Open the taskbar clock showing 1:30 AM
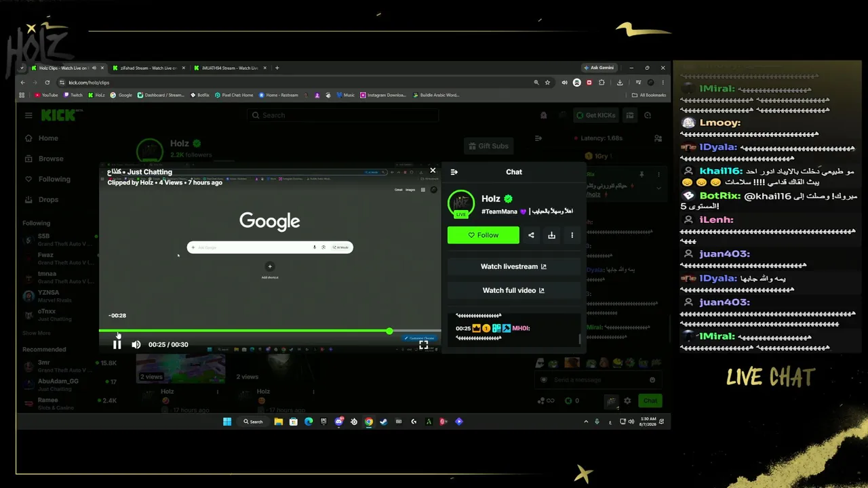The width and height of the screenshot is (868, 488). coord(647,422)
